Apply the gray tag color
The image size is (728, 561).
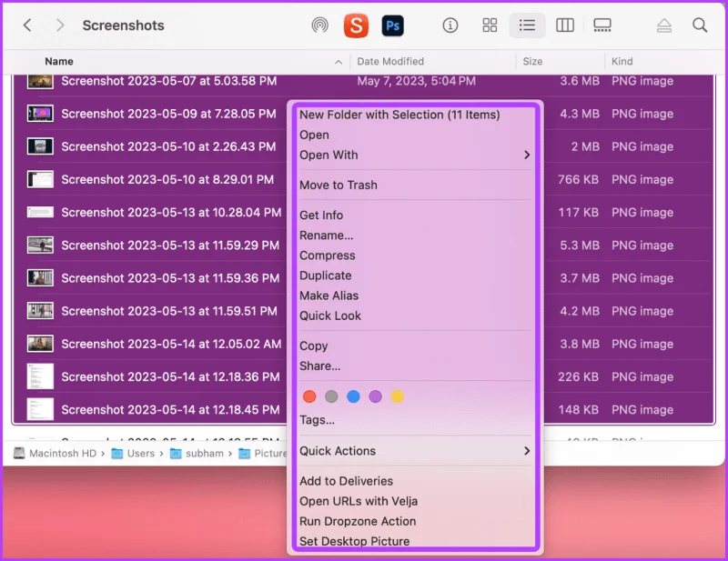point(331,396)
